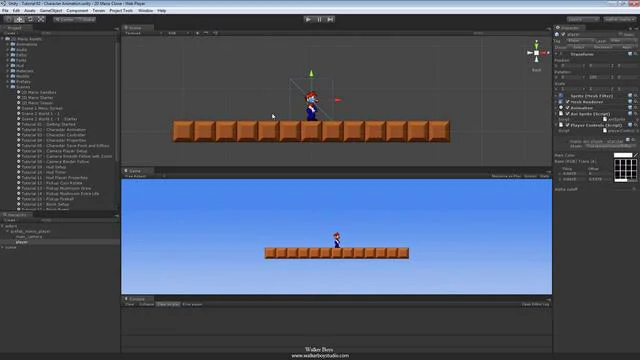Switch to the Console tab
Viewport: 640px width, 360px height.
[137, 299]
